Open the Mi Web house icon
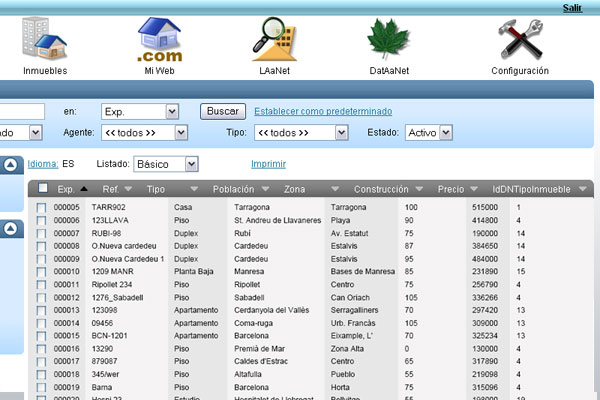Screen dimensions: 600x400 point(160,40)
